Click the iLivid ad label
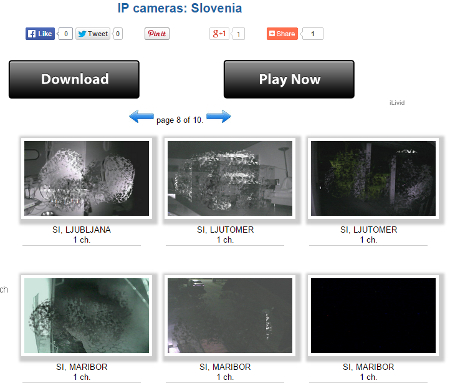 click(397, 103)
